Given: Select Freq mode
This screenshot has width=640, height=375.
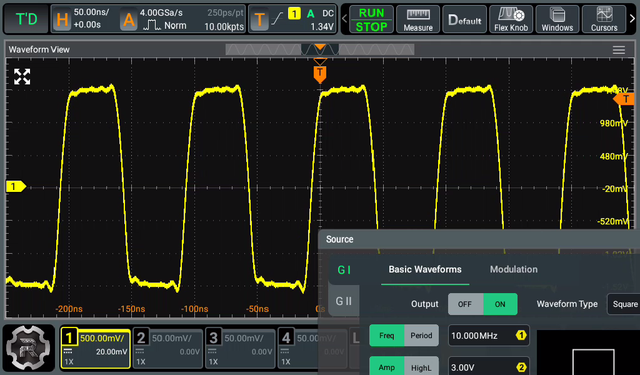Looking at the screenshot, I should tap(387, 335).
